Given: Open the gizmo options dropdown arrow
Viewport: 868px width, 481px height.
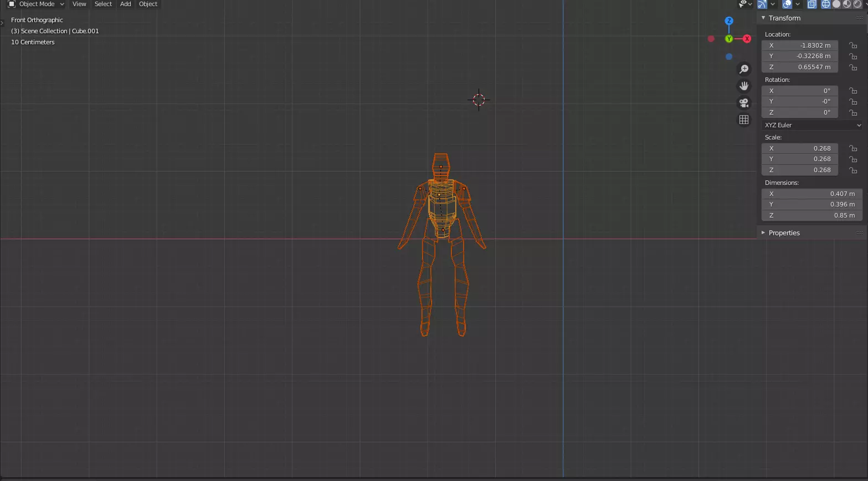Looking at the screenshot, I should coord(772,4).
